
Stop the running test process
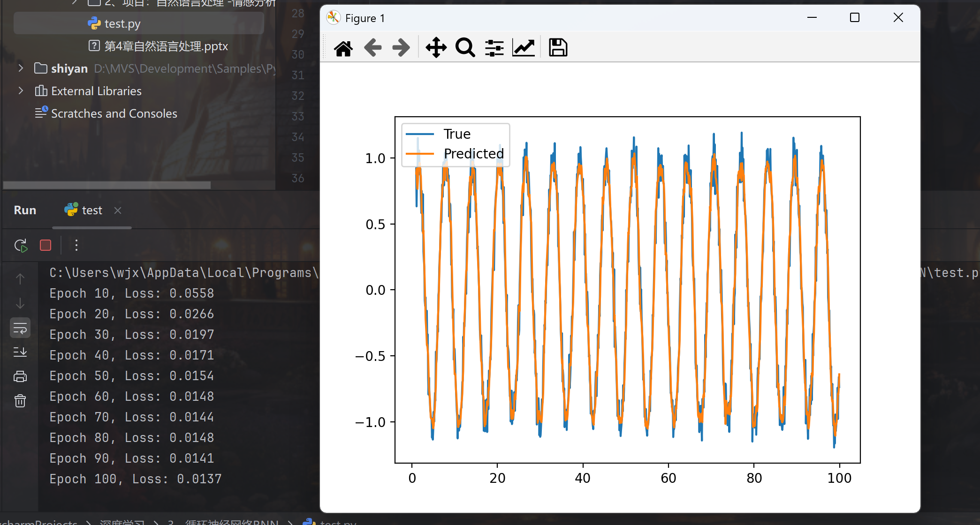pyautogui.click(x=46, y=245)
